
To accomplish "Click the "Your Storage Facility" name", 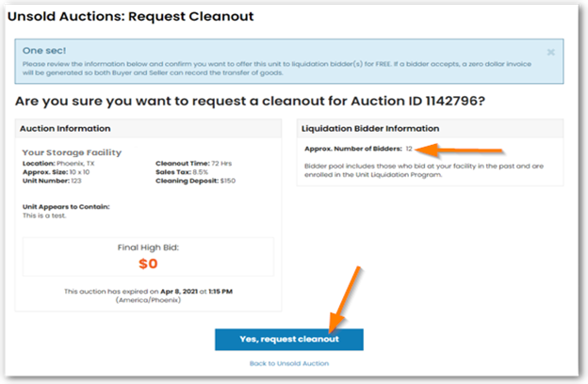I will [72, 152].
